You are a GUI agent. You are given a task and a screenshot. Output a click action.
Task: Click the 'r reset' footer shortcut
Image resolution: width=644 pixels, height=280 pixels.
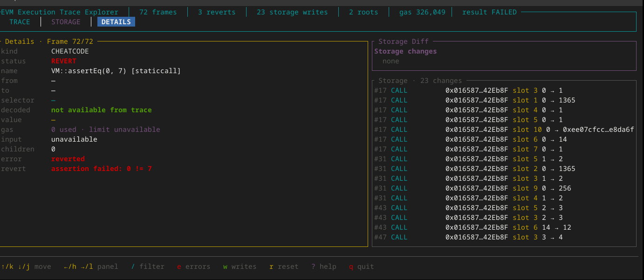(x=284, y=266)
